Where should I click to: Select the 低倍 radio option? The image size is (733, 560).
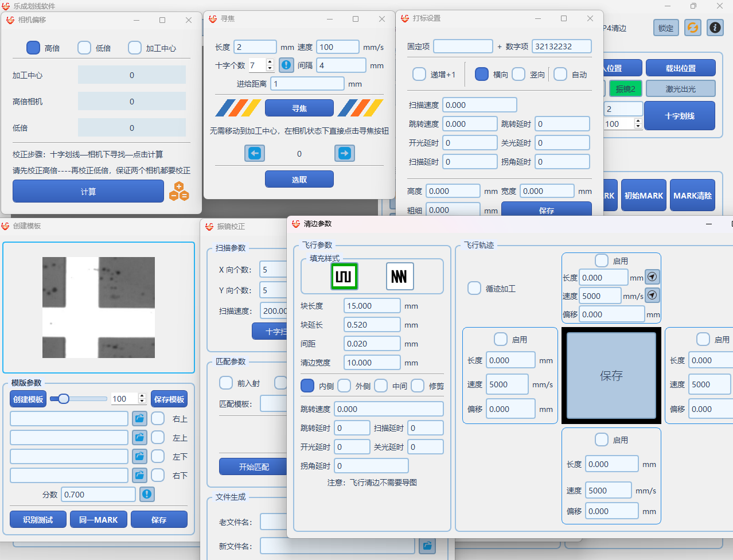(x=84, y=48)
